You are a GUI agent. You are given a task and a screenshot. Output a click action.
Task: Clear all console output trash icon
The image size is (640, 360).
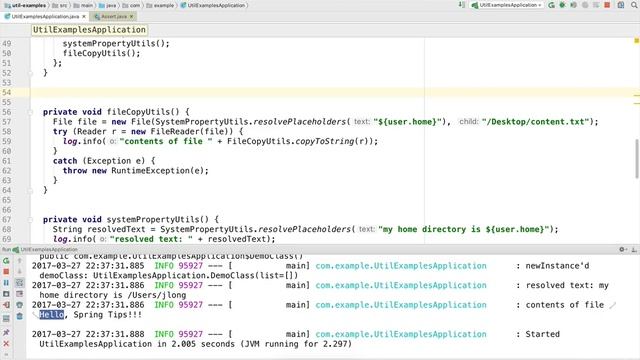point(20,316)
